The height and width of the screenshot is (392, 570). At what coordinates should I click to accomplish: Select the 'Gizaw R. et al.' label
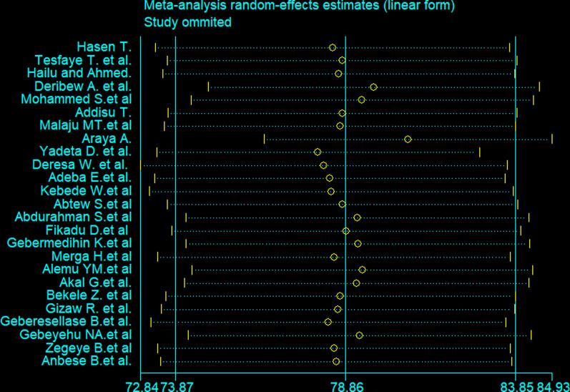(89, 308)
